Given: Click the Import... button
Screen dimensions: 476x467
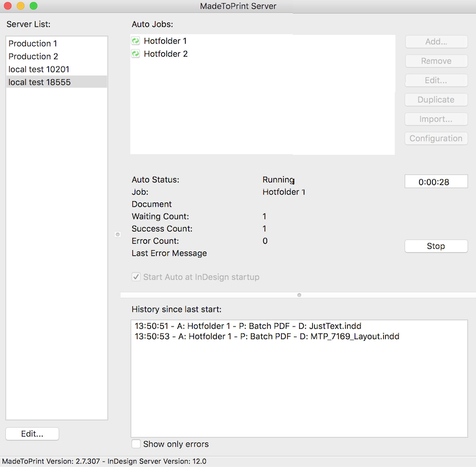Looking at the screenshot, I should click(436, 119).
